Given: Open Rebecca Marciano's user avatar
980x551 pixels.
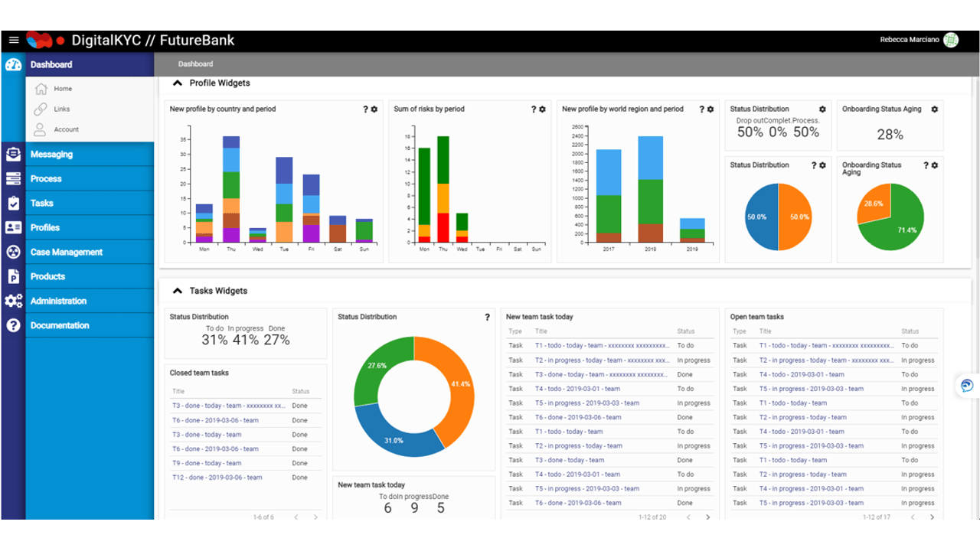Looking at the screenshot, I should click(x=951, y=41).
